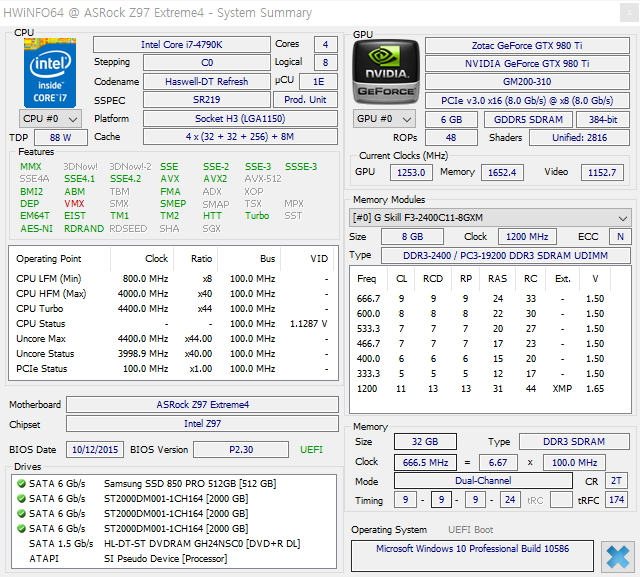Click the 384-bit bus width field
This screenshot has height=577, width=640.
tap(603, 120)
